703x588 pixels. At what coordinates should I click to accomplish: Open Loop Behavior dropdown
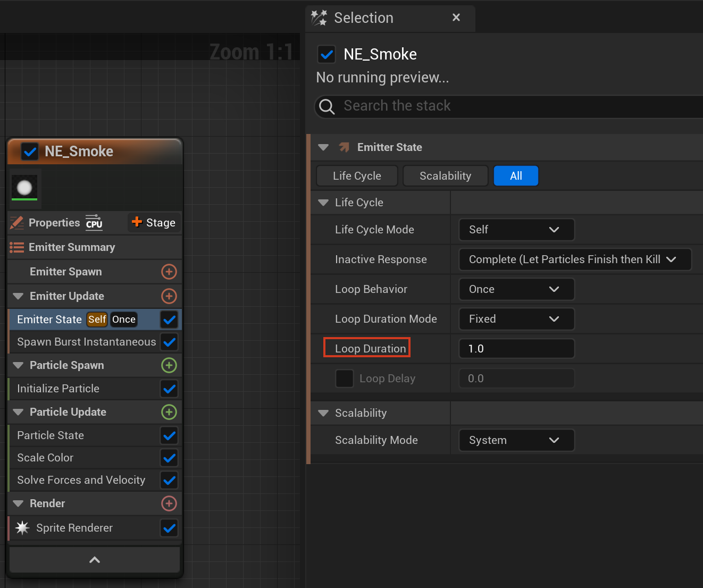516,289
